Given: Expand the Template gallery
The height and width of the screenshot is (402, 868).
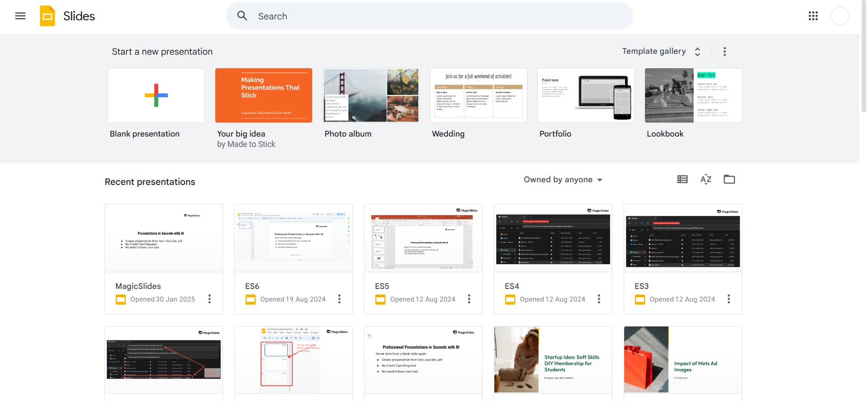Looking at the screenshot, I should click(x=661, y=52).
